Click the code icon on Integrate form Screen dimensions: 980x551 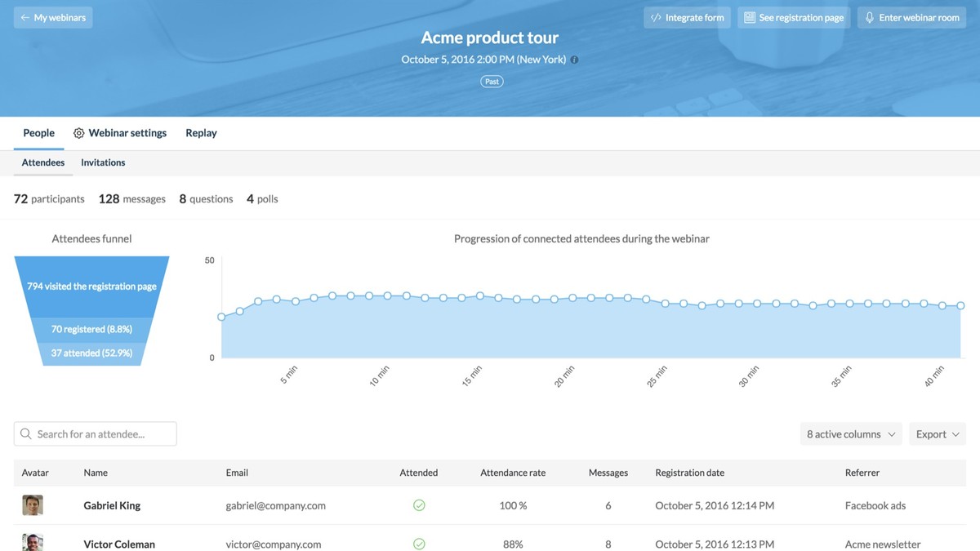pyautogui.click(x=656, y=18)
